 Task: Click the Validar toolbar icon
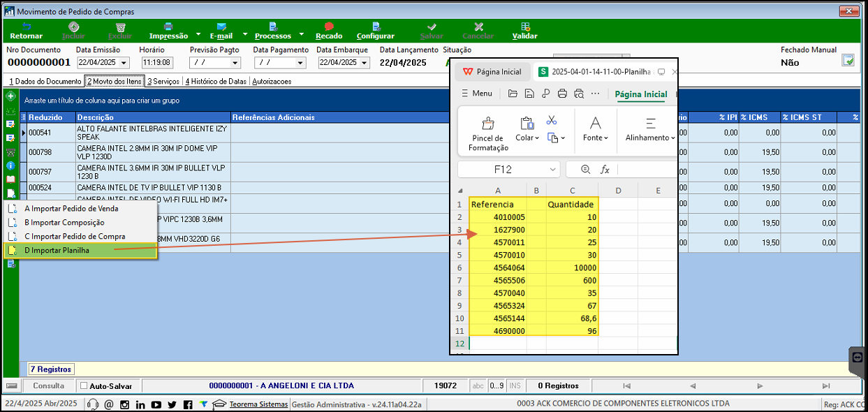(x=524, y=27)
